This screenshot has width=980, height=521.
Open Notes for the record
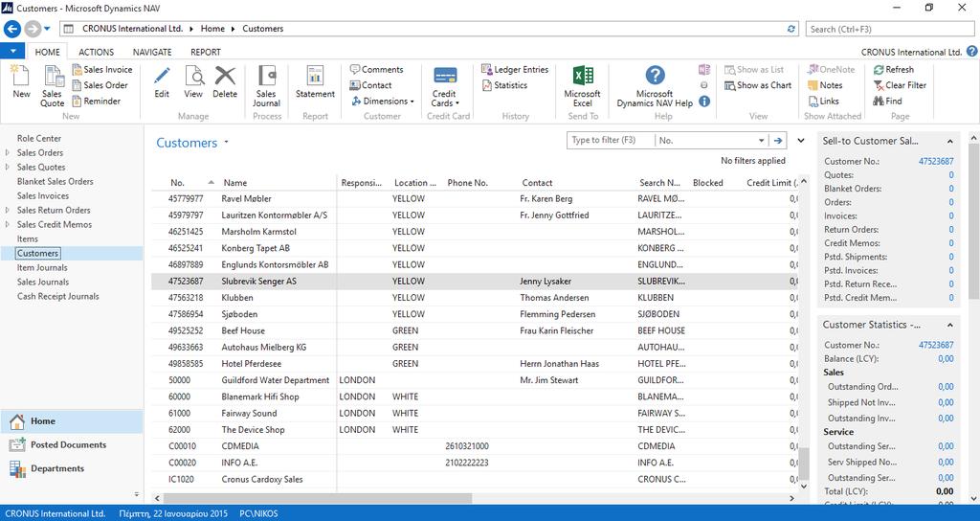click(x=825, y=85)
